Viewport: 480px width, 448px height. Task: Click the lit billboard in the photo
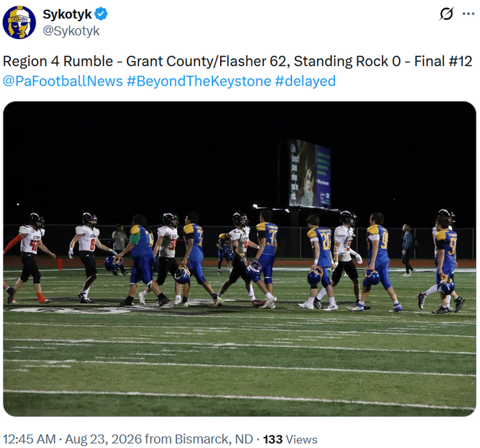click(310, 173)
